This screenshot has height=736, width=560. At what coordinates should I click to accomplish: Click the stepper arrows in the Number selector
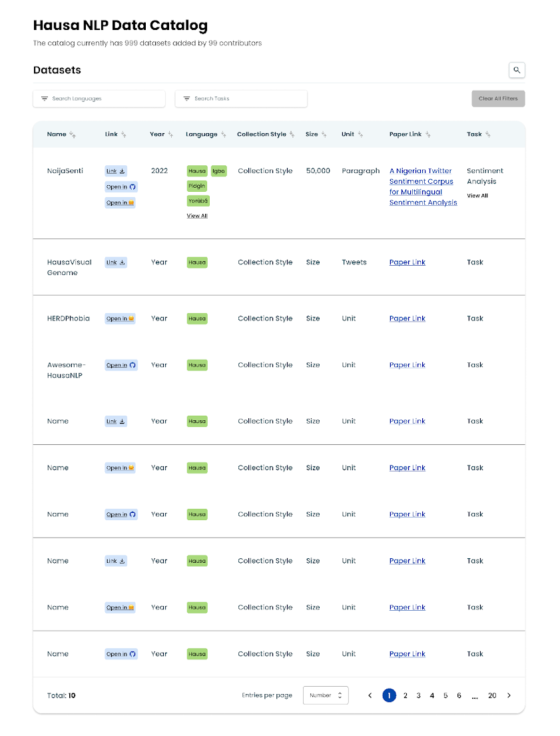(x=340, y=695)
